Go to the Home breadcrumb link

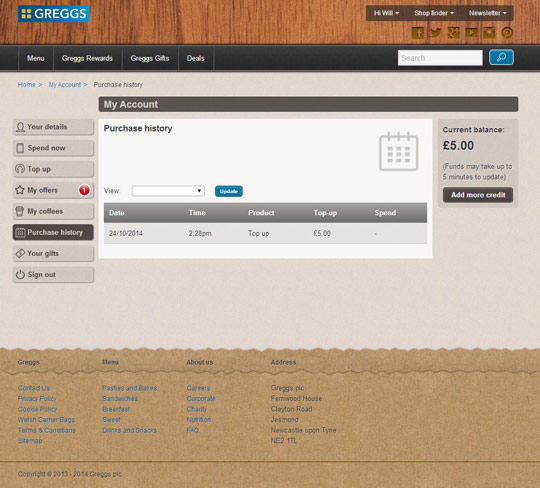(27, 85)
